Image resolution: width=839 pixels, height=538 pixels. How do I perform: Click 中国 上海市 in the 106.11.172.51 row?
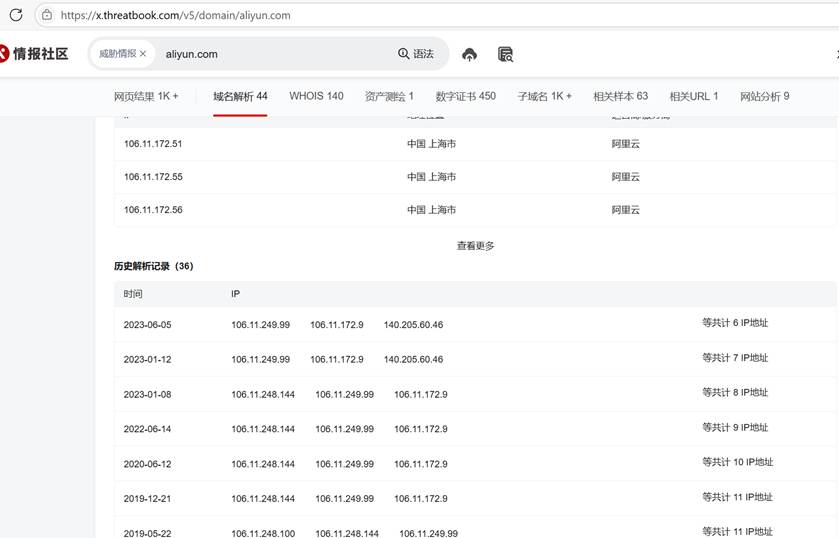(431, 144)
